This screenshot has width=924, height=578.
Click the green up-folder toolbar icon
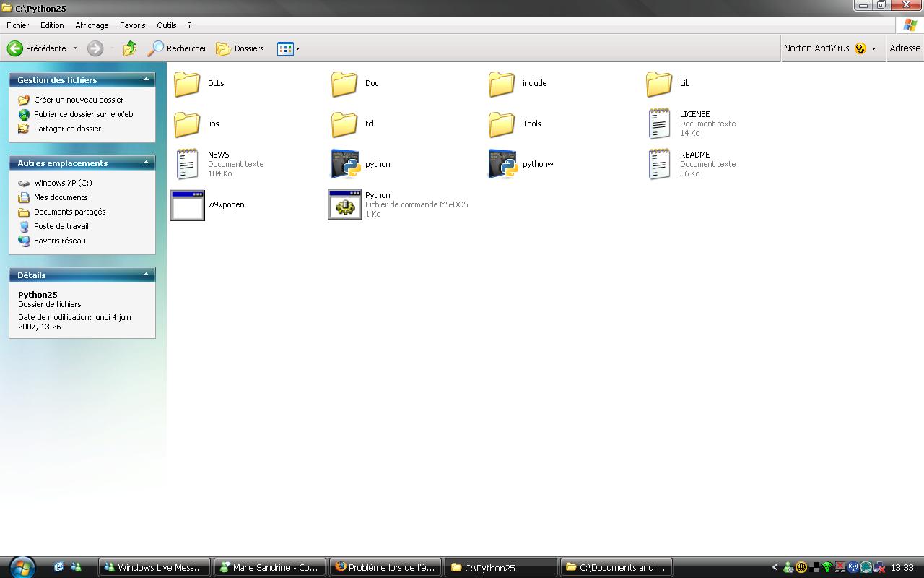click(x=130, y=48)
